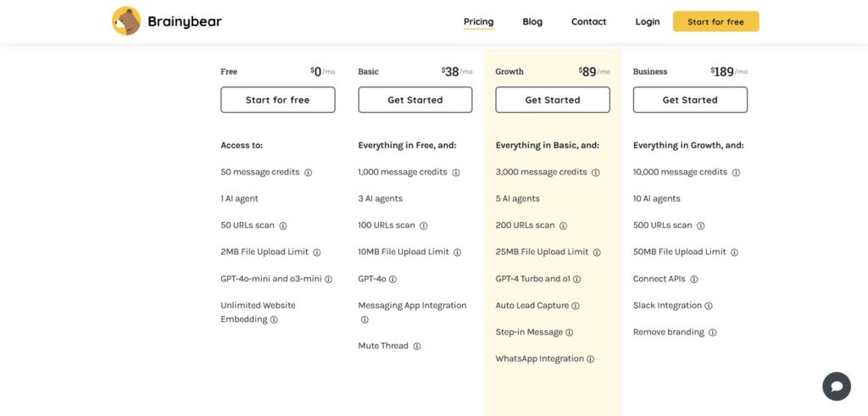The width and height of the screenshot is (868, 416).
Task: Show info for GPT-4o-mini and o3-mini
Action: coord(328,280)
